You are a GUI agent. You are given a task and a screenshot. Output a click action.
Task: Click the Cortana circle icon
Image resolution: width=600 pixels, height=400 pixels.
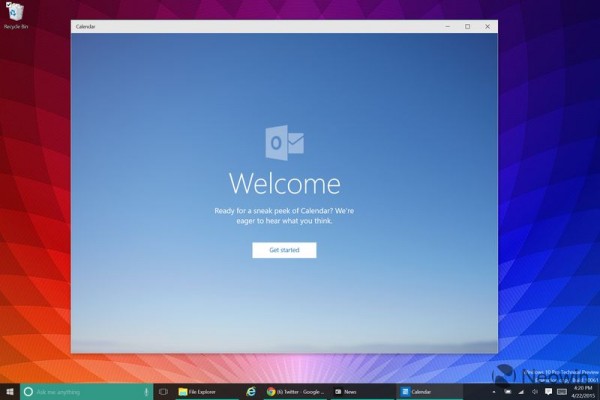[x=28, y=392]
